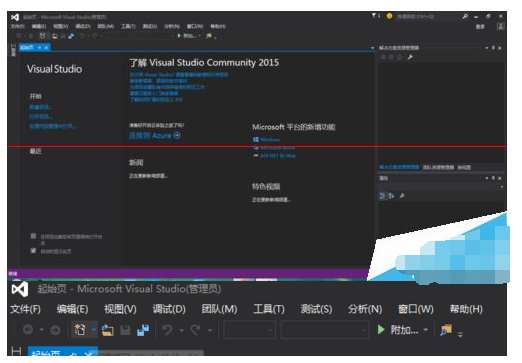Click the Find in Files icon in the enlarged toolbar
522x363 pixels.
[446, 330]
